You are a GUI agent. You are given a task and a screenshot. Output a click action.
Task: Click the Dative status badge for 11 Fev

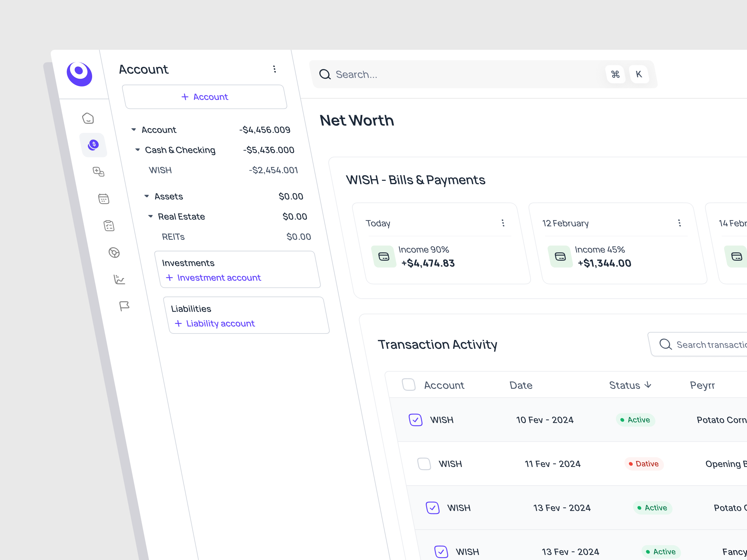644,464
